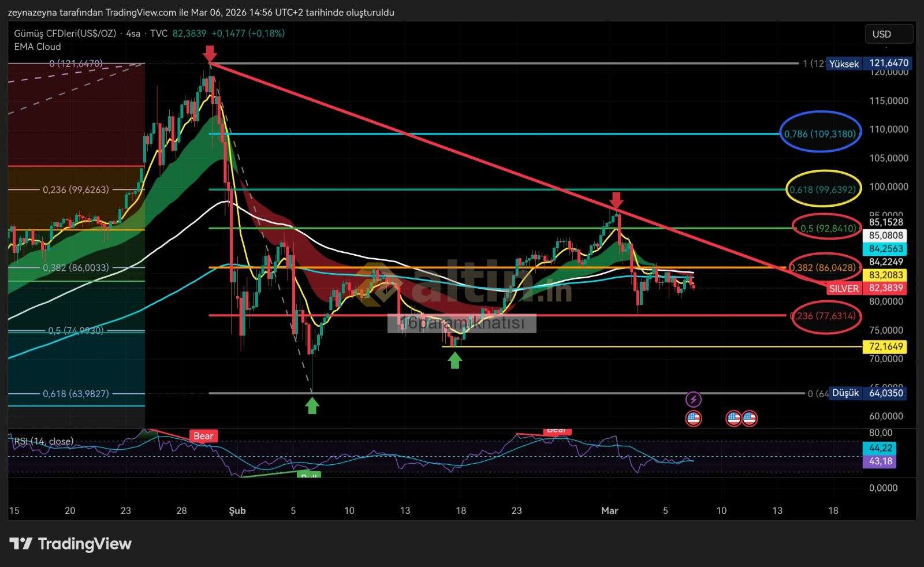
Task: Click the red SILVER current price tag
Action: point(844,288)
